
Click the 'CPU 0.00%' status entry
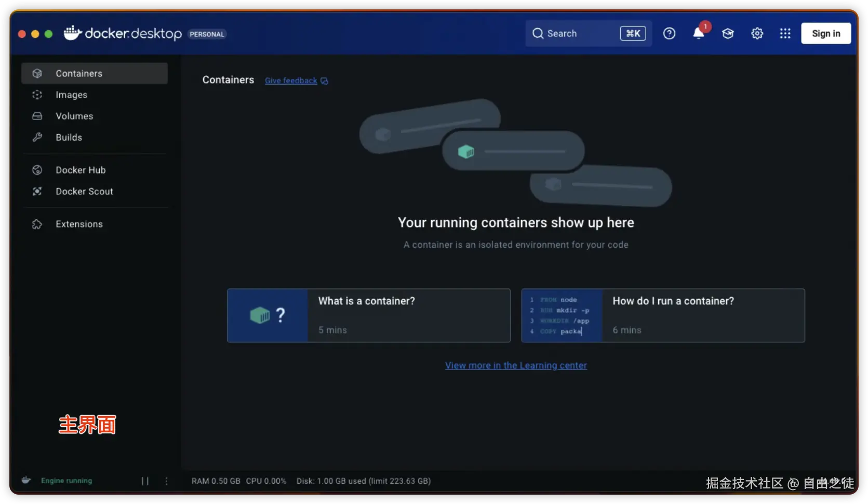point(266,481)
